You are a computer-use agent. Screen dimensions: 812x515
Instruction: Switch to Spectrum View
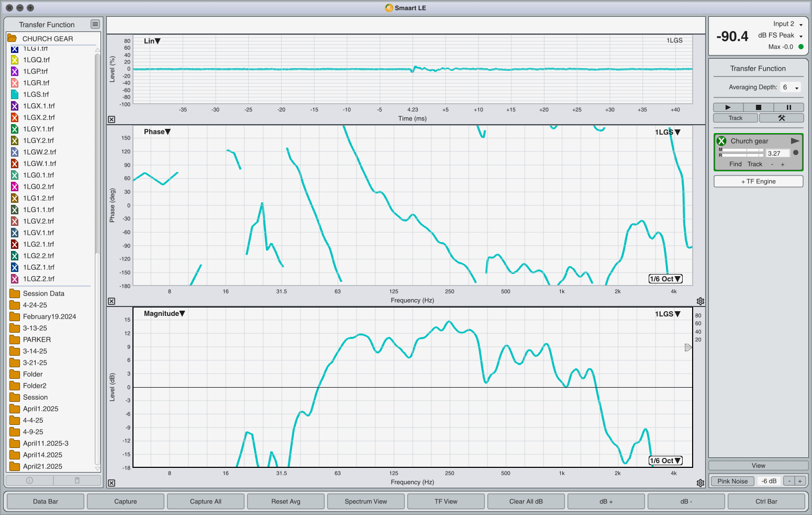pyautogui.click(x=366, y=501)
